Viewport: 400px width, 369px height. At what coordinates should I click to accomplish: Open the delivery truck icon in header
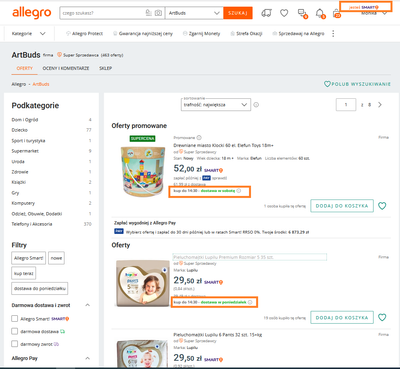coord(266,13)
